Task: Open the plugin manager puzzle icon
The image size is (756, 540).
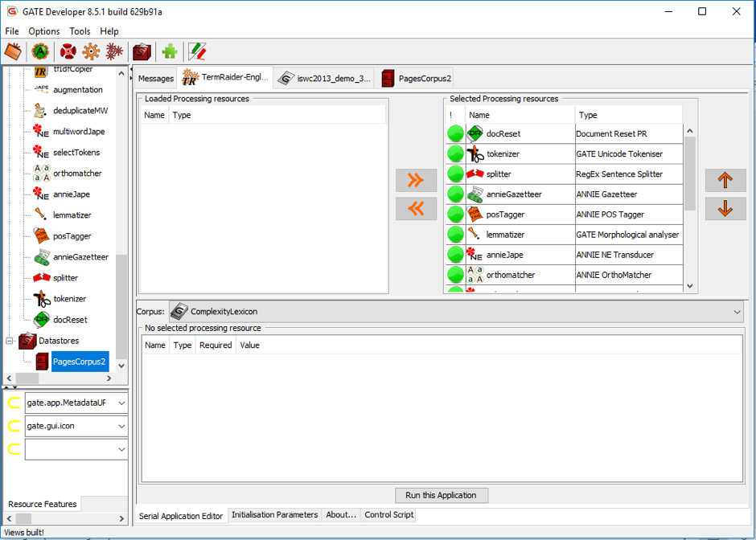Action: (x=170, y=51)
